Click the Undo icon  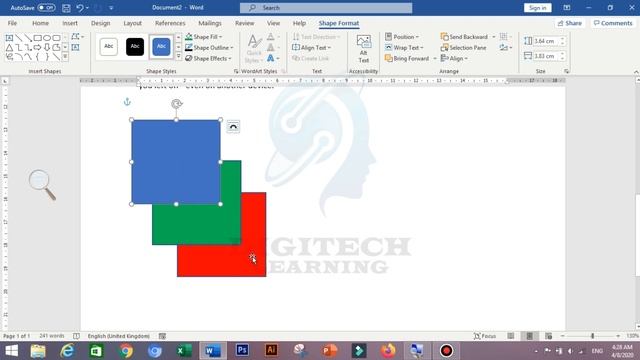[x=80, y=8]
